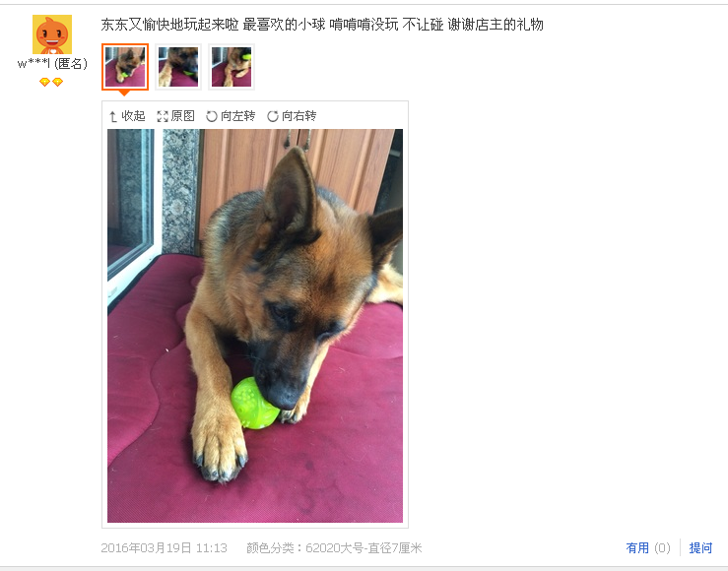Mark review as useful with 有用
The height and width of the screenshot is (571, 728).
coord(637,548)
